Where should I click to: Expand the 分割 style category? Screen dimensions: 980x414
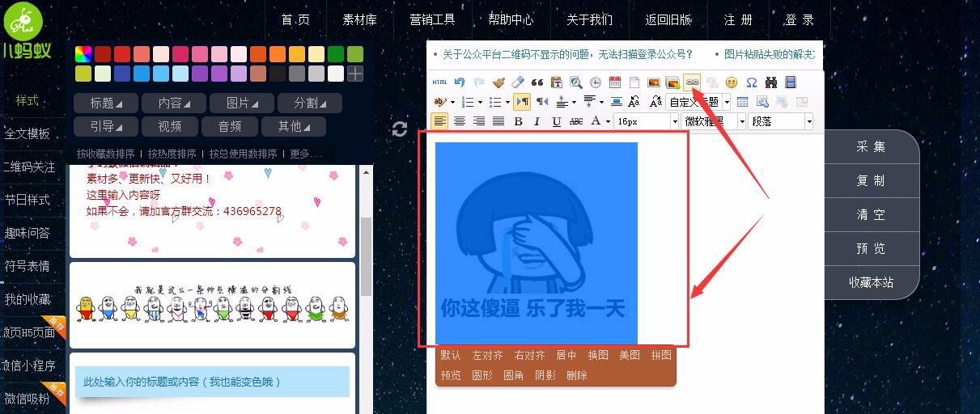[x=310, y=103]
